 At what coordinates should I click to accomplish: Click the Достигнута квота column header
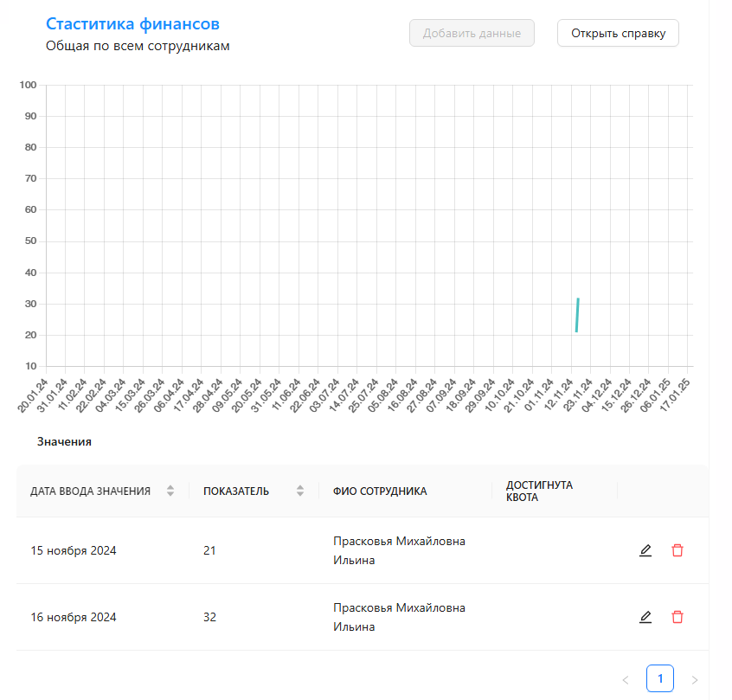tap(539, 491)
